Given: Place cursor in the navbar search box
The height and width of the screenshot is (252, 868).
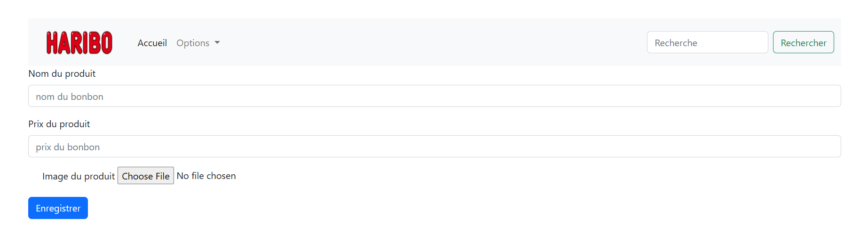Looking at the screenshot, I should coord(707,42).
